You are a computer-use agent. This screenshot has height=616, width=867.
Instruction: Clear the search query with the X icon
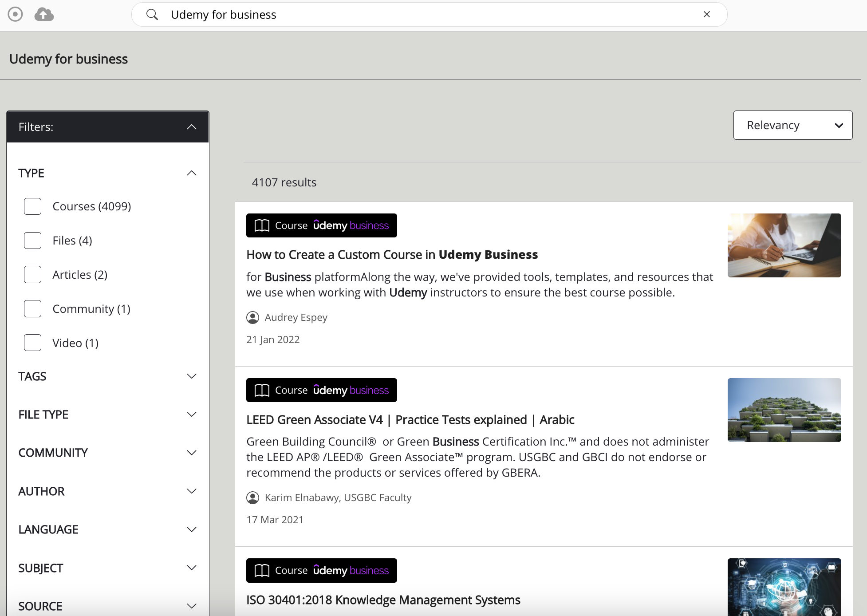tap(706, 14)
